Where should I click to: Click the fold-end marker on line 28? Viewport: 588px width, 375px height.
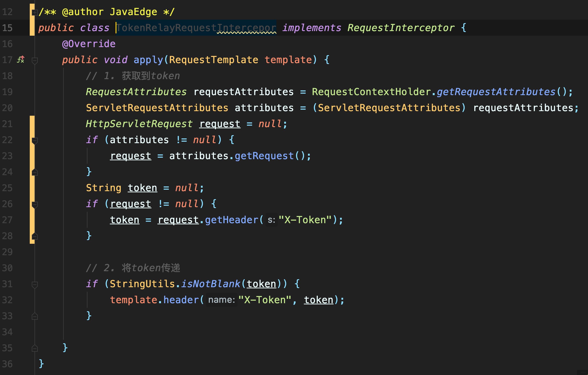pyautogui.click(x=35, y=236)
